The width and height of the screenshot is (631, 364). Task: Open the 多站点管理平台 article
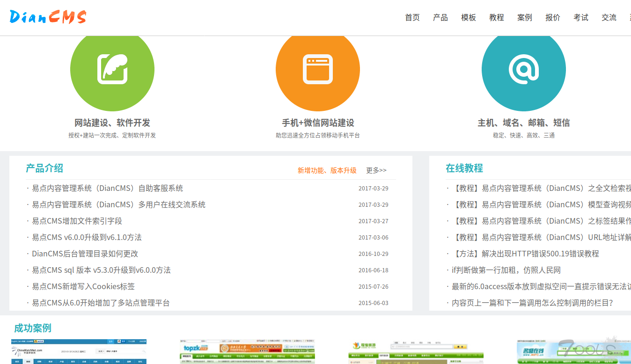tap(101, 303)
